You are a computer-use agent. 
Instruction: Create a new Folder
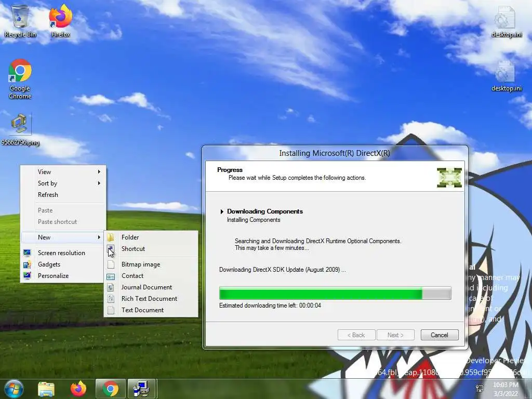tap(151, 237)
